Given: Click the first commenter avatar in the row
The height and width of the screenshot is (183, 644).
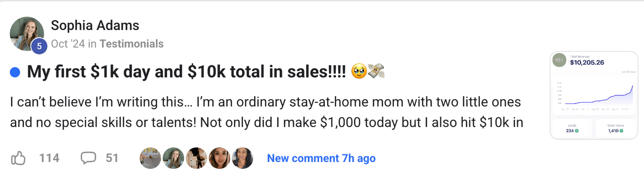Looking at the screenshot, I should 150,159.
